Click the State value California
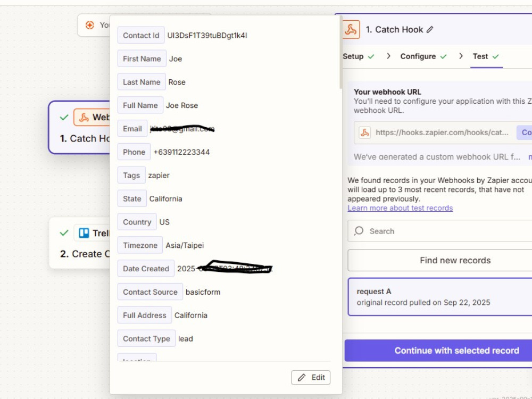 coord(165,199)
